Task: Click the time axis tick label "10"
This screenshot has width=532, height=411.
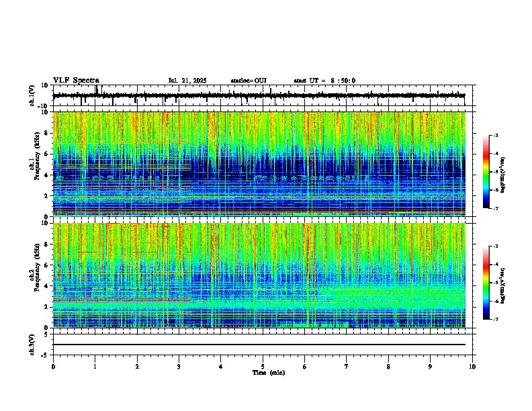Action: (x=472, y=367)
